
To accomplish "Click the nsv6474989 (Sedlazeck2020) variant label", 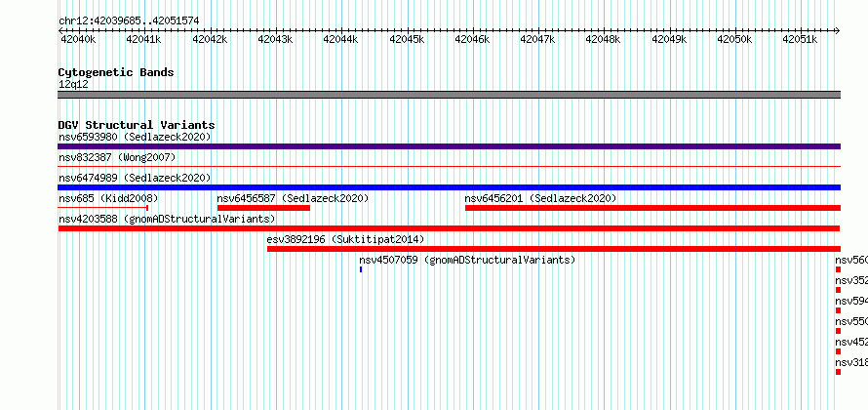I will point(135,178).
